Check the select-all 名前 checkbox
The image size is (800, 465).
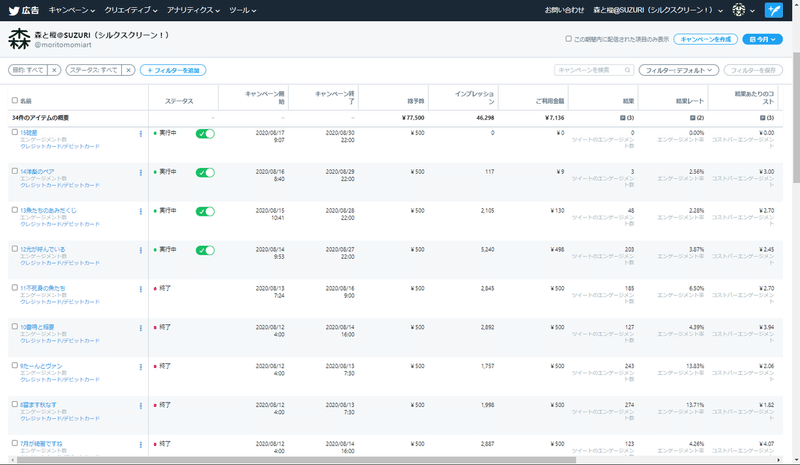15,101
